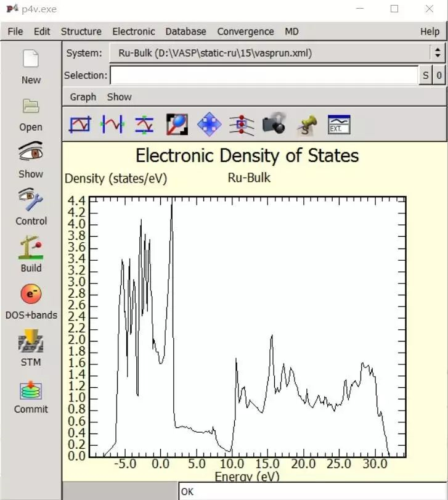Expand the System dropdown showing Ru-Bulk
The height and width of the screenshot is (500, 448).
click(437, 53)
